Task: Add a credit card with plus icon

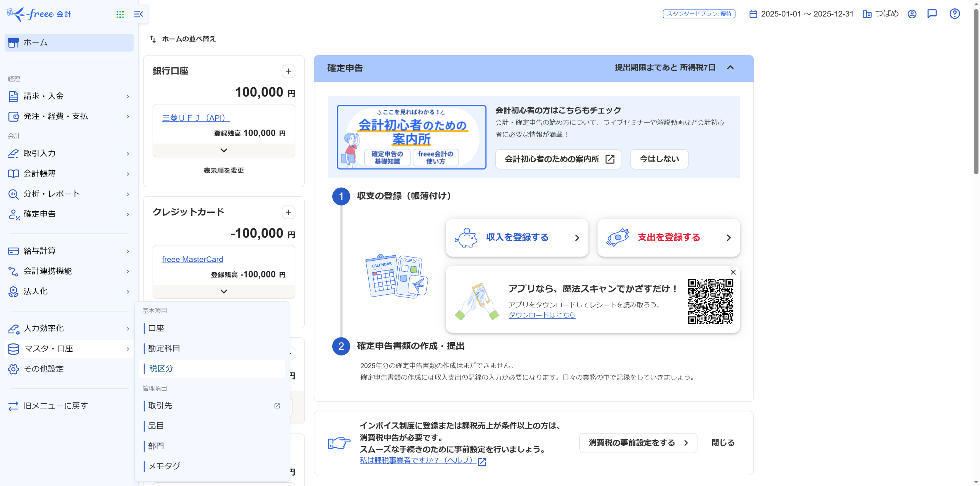Action: click(288, 212)
